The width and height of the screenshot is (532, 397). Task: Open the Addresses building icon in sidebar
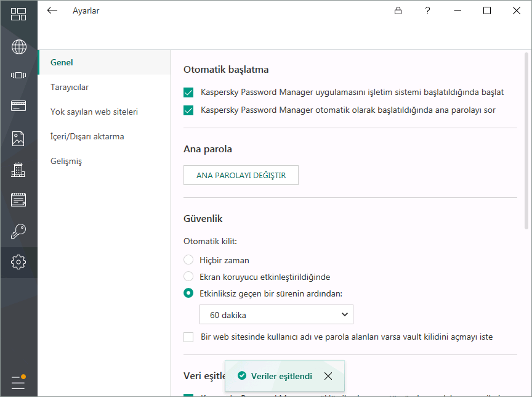(18, 169)
